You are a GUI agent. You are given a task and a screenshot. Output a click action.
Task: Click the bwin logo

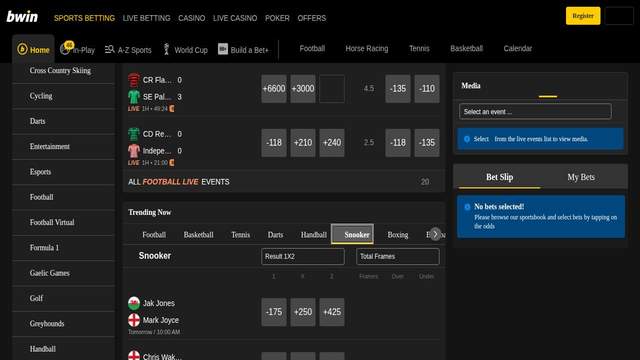click(22, 17)
